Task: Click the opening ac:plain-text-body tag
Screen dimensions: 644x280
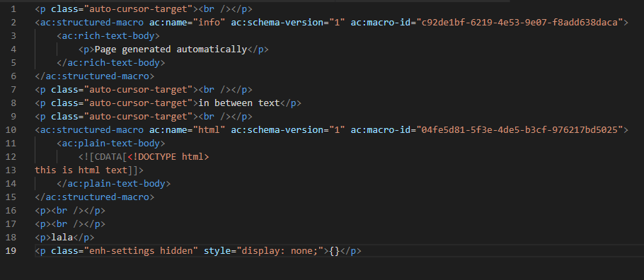Action: 111,144
